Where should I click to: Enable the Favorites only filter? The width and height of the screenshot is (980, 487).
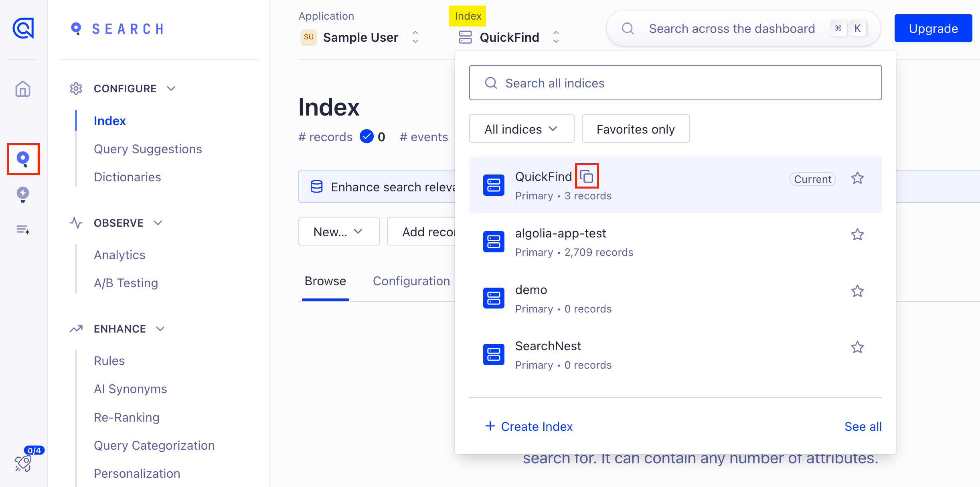(x=636, y=129)
